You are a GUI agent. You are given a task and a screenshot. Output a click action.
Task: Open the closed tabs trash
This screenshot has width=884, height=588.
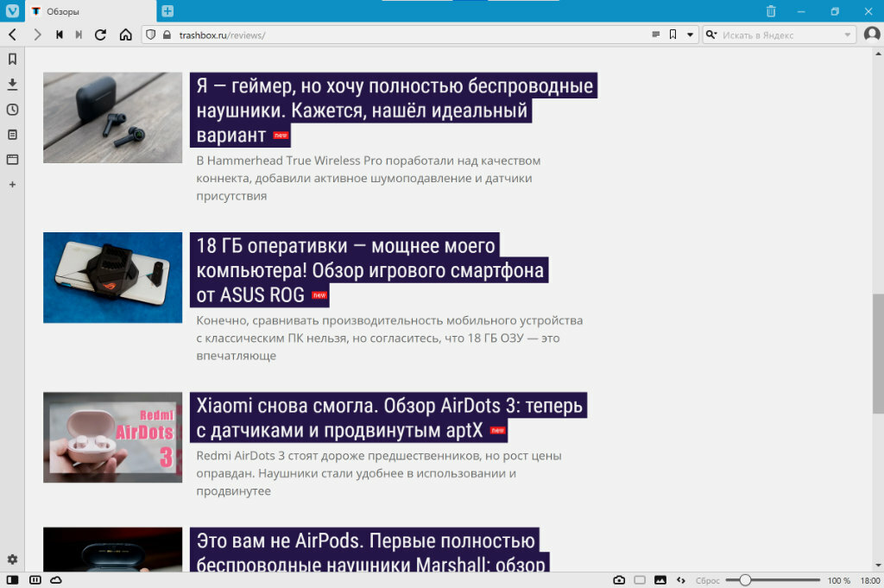point(771,10)
